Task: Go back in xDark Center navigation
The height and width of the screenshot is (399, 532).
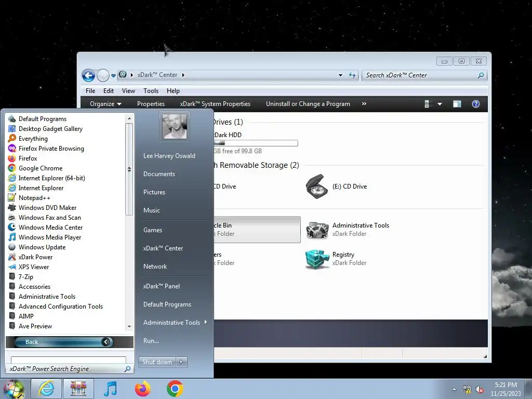Action: [x=88, y=75]
